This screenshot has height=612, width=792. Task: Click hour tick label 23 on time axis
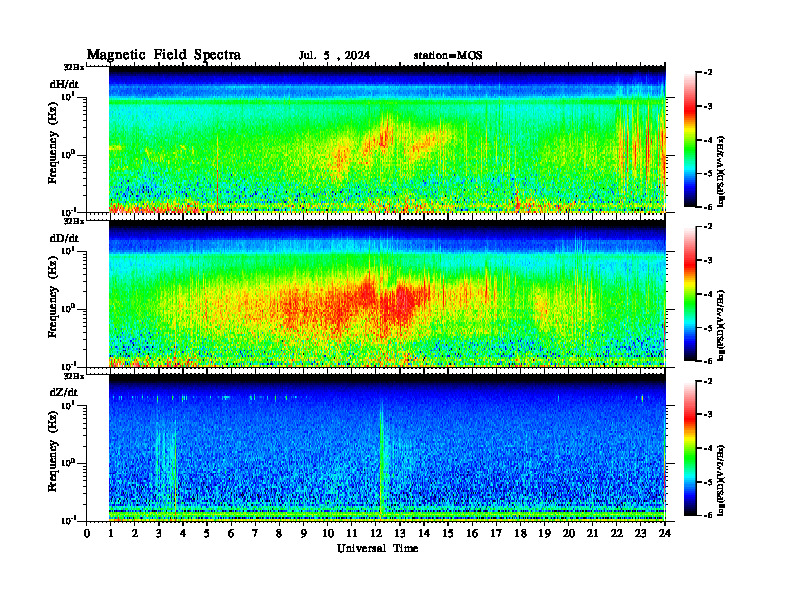pyautogui.click(x=641, y=534)
